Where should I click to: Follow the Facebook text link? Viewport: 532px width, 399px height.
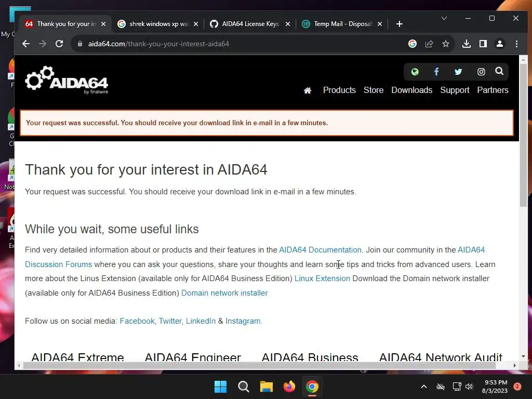pos(137,321)
